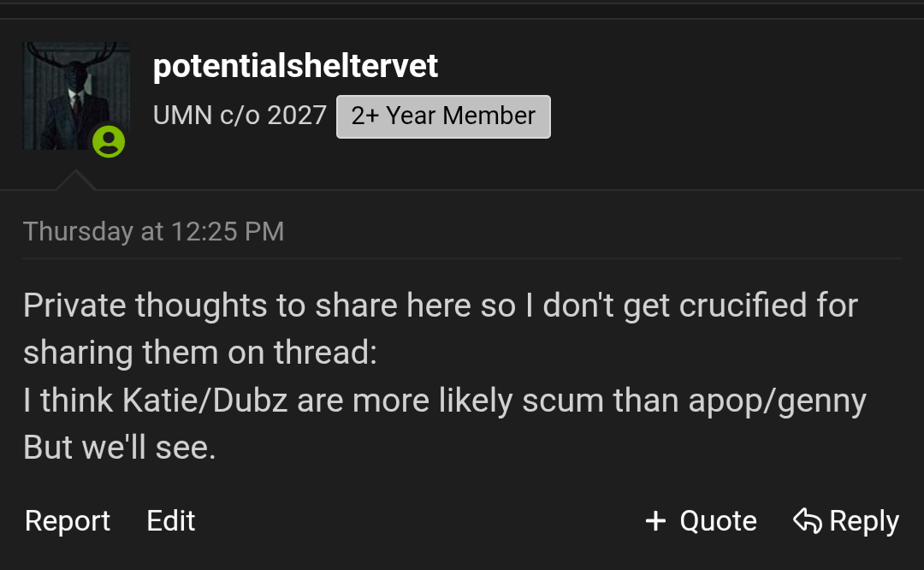Viewport: 924px width, 570px height.
Task: Click the green online status icon
Action: point(109,141)
